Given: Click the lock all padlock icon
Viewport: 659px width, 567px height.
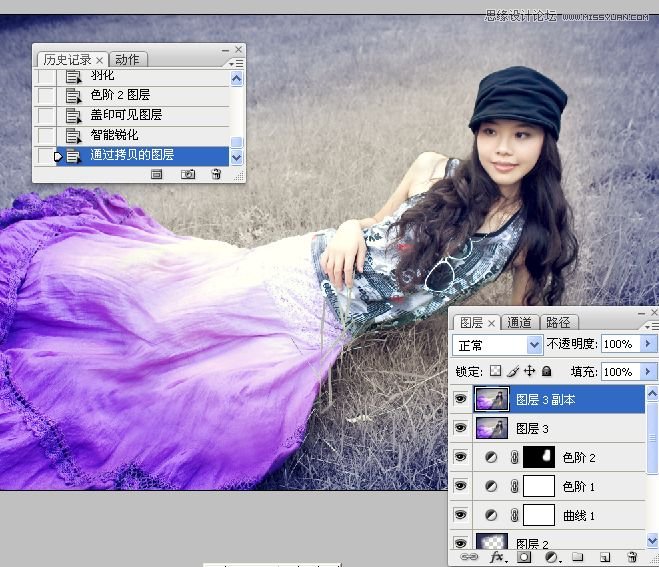Looking at the screenshot, I should (x=547, y=371).
